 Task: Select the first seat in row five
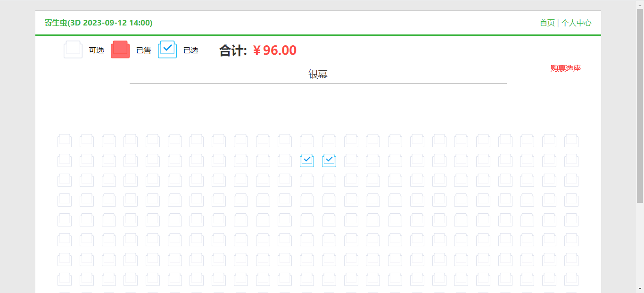[65, 219]
